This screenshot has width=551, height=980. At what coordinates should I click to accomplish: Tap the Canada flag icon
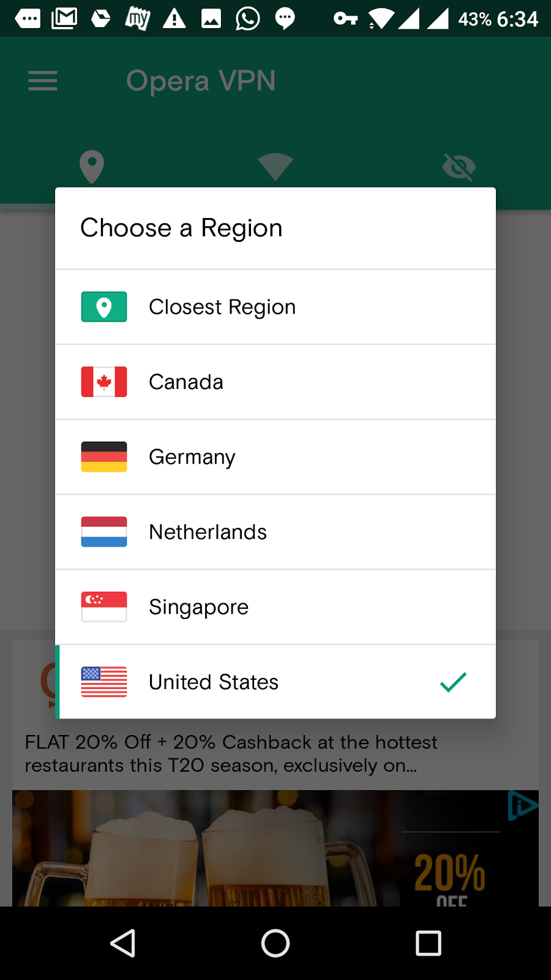pyautogui.click(x=104, y=382)
